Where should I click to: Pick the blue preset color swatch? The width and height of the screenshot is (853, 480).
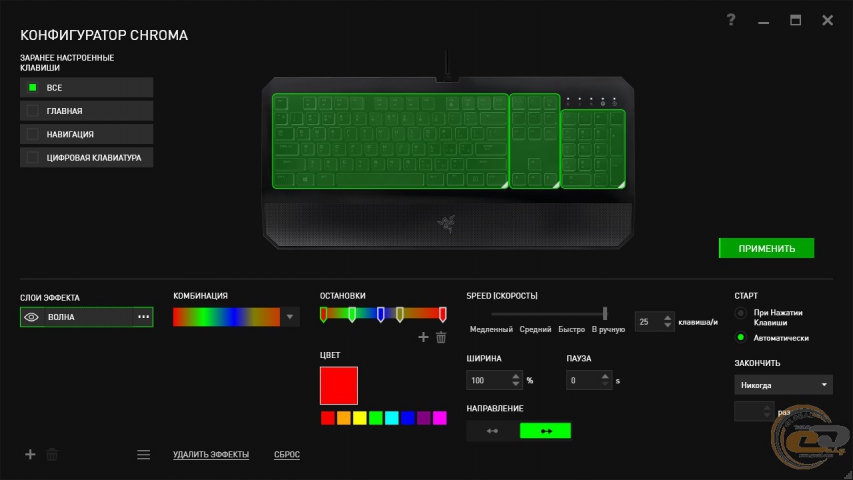[x=408, y=418]
